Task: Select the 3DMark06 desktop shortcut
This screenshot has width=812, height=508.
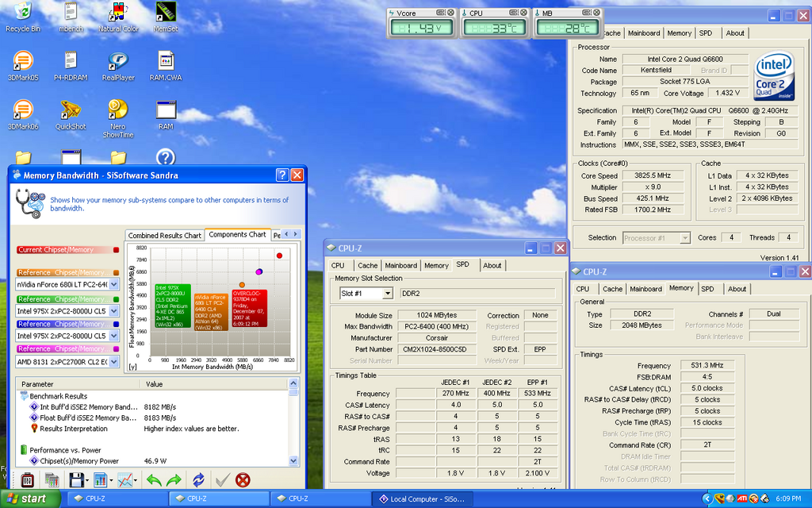Action: point(23,114)
